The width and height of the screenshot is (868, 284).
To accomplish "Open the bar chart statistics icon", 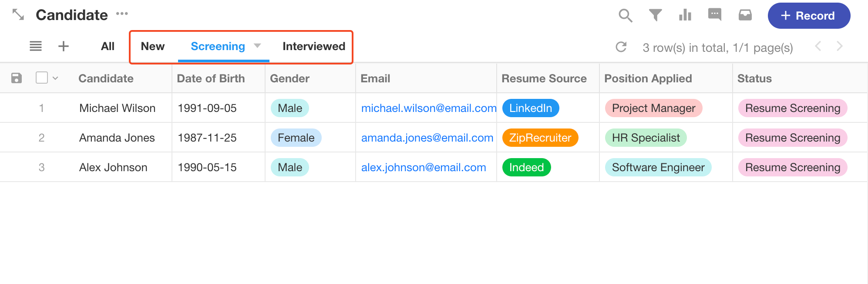I will tap(685, 15).
